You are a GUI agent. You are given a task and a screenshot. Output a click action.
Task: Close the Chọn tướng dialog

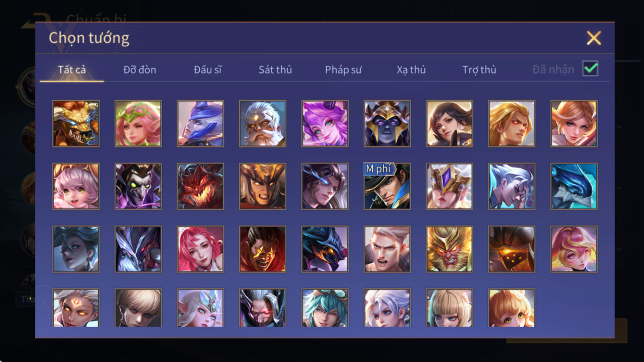pyautogui.click(x=594, y=38)
